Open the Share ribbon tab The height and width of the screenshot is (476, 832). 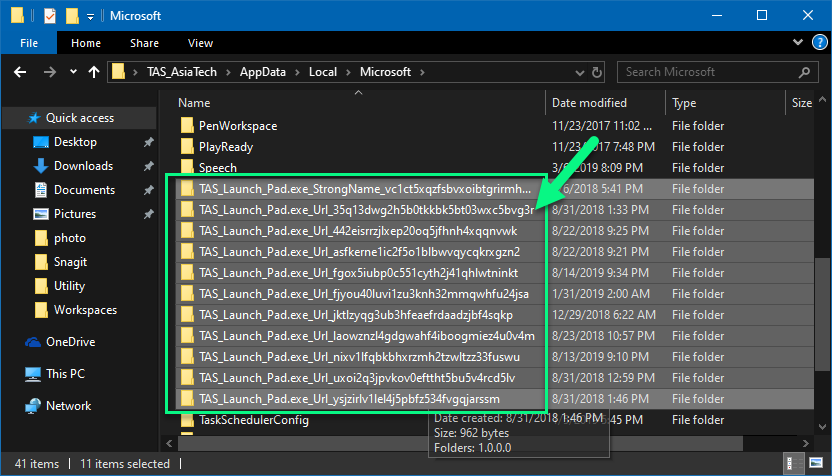144,43
